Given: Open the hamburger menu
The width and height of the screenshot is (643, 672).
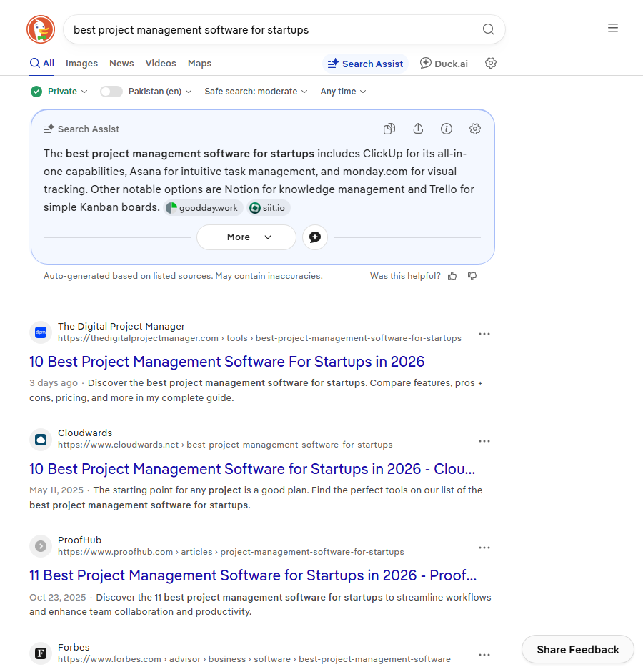Looking at the screenshot, I should point(613,28).
